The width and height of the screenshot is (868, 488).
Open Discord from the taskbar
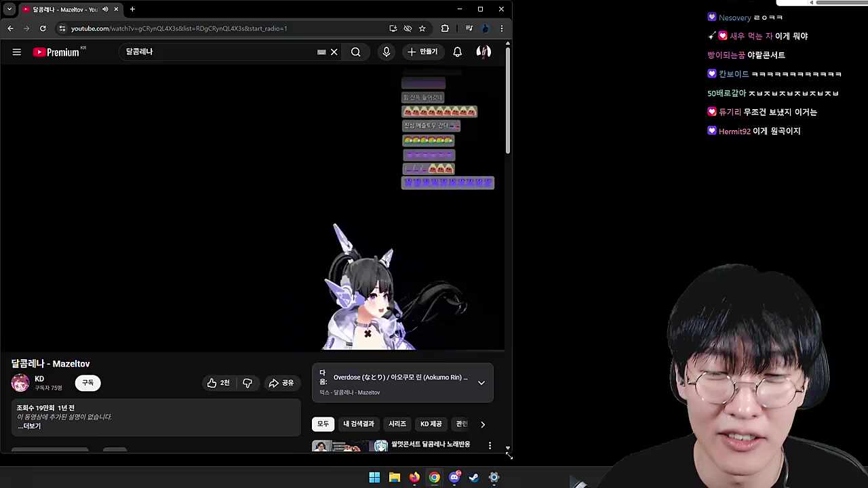tap(454, 477)
